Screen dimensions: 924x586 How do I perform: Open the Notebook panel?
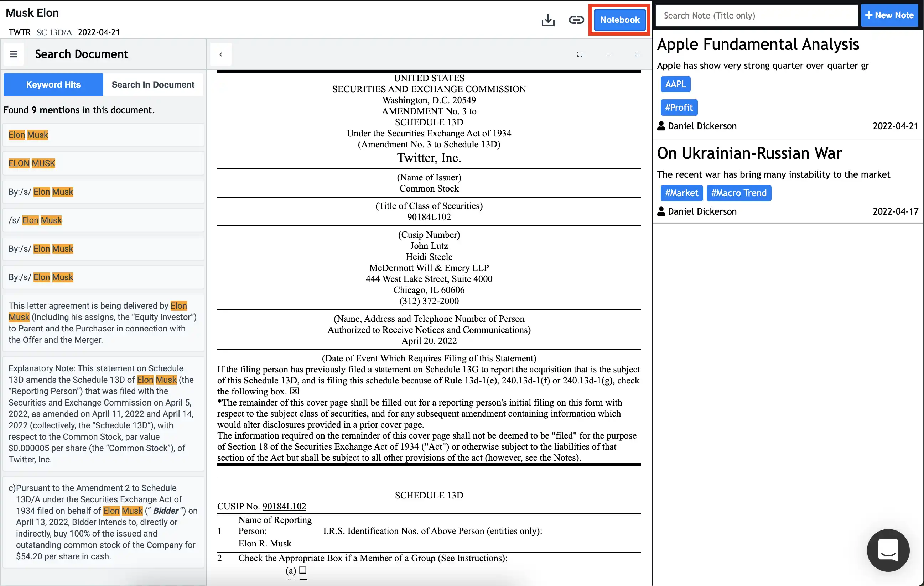[619, 20]
